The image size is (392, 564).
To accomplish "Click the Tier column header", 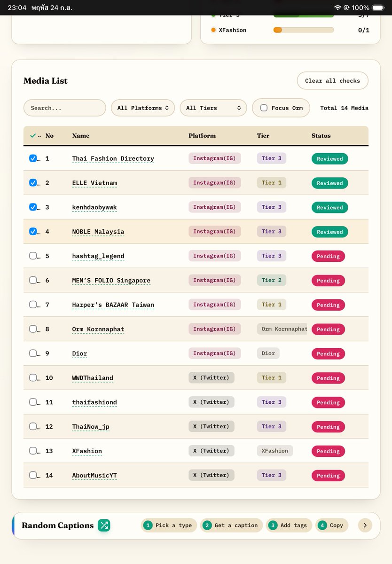I will click(x=263, y=136).
